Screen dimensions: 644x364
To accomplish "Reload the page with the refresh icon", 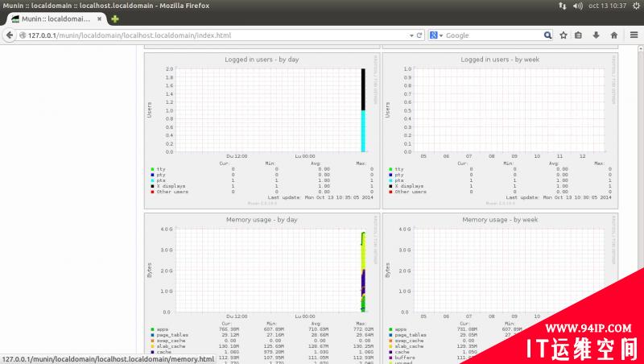I will [419, 35].
